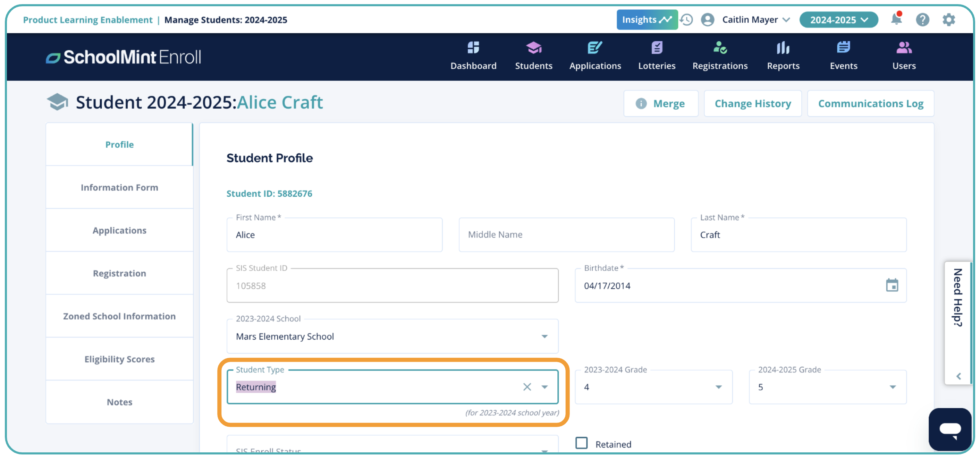Screen dimensions: 980x460
Task: Open the Lotteries navigation icon
Action: click(x=656, y=48)
